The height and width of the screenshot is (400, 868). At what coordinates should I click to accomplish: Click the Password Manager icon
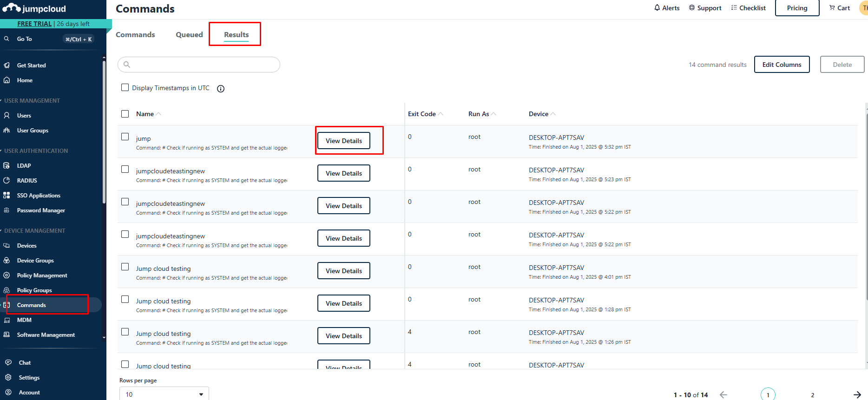pyautogui.click(x=7, y=210)
